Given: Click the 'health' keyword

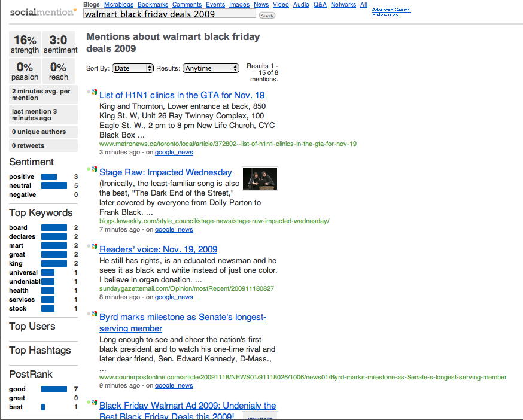Looking at the screenshot, I should 19,291.
